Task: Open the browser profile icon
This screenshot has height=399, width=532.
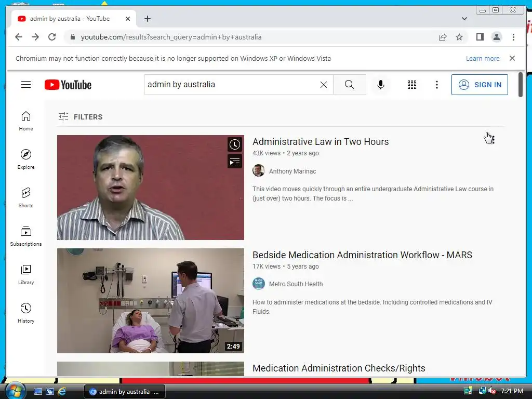Action: (x=496, y=37)
